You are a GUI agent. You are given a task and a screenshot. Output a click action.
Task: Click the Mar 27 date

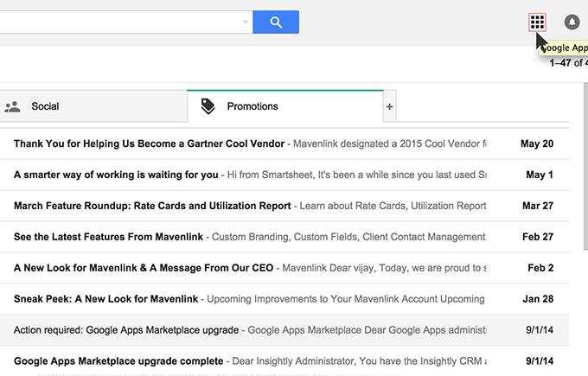pos(538,206)
